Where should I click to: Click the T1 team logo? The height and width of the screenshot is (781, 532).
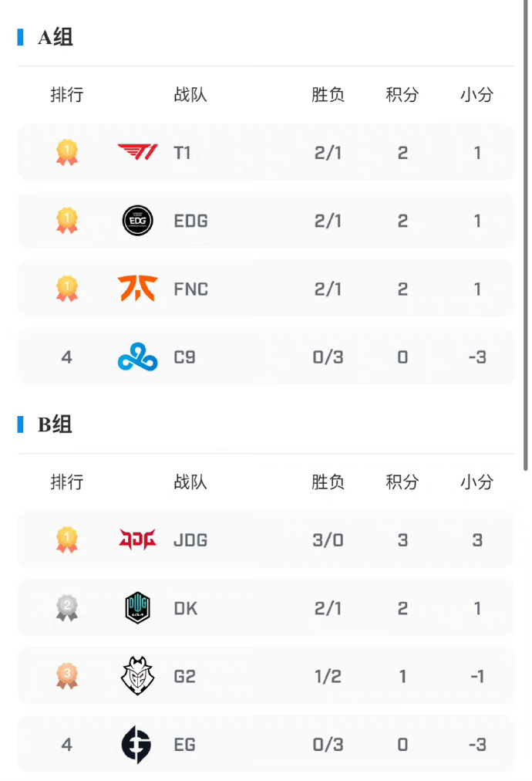click(x=138, y=152)
